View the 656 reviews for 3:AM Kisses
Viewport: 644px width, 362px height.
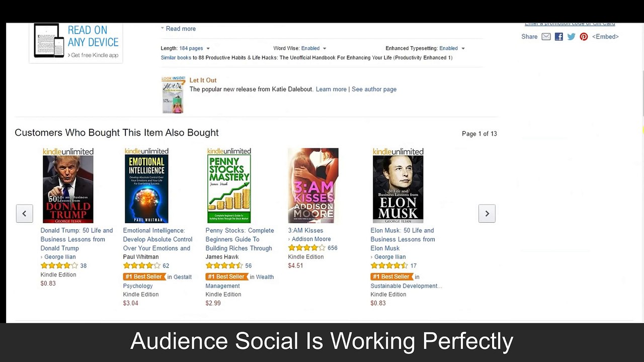(x=333, y=248)
